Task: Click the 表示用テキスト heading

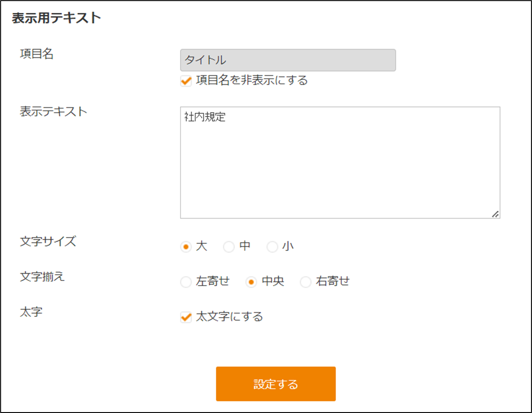Action: tap(56, 18)
